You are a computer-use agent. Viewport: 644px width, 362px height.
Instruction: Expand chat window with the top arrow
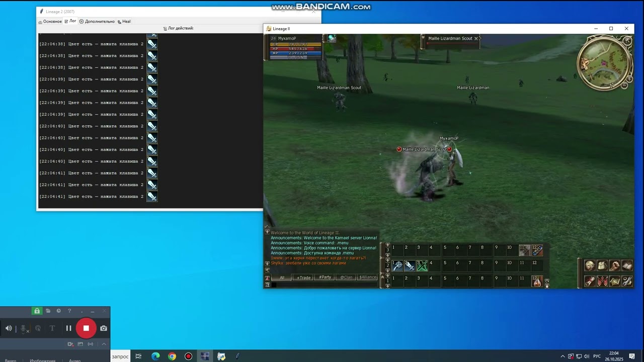tap(267, 227)
